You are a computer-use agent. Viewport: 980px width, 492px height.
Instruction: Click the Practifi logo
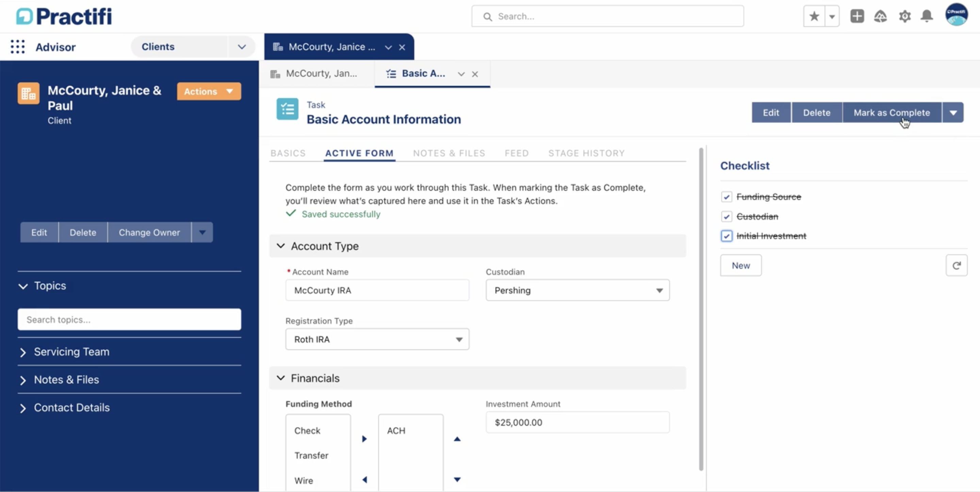pos(64,16)
